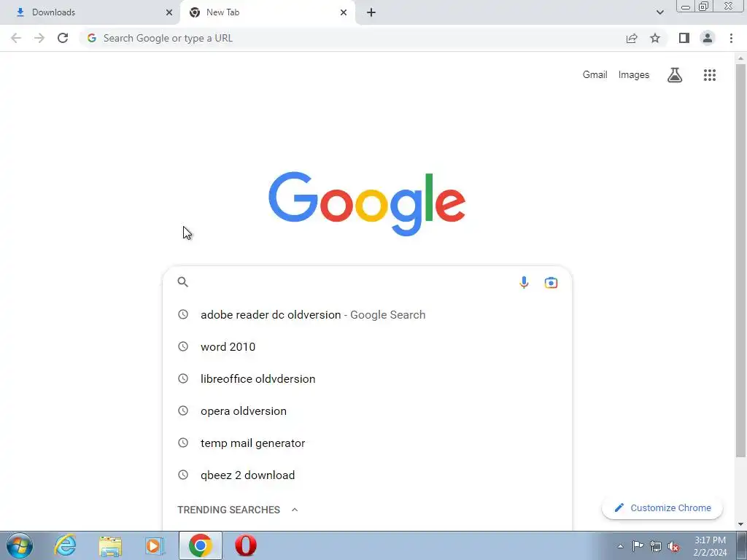Open Search Labs flask icon
Screen dimensions: 747x560
(675, 75)
